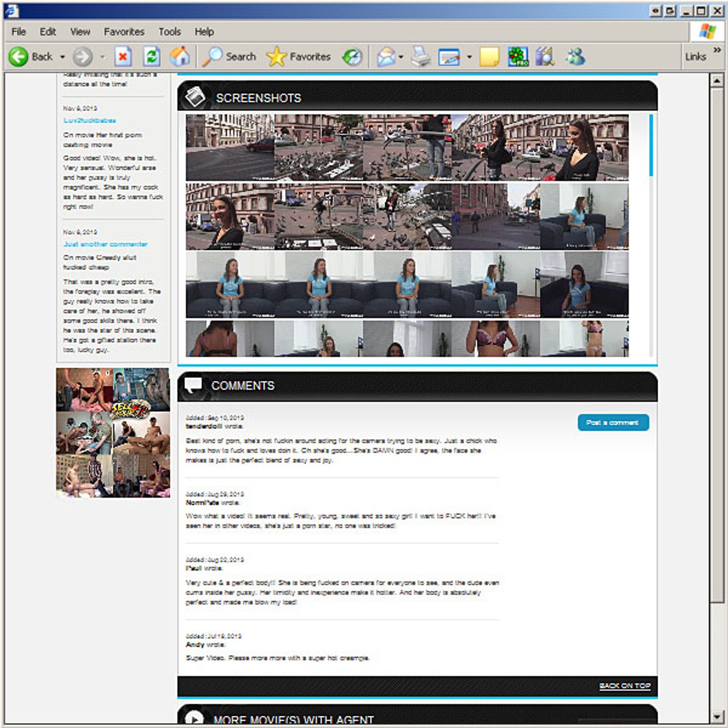728x728 pixels.
Task: Click the Messenger people icon
Action: click(575, 57)
